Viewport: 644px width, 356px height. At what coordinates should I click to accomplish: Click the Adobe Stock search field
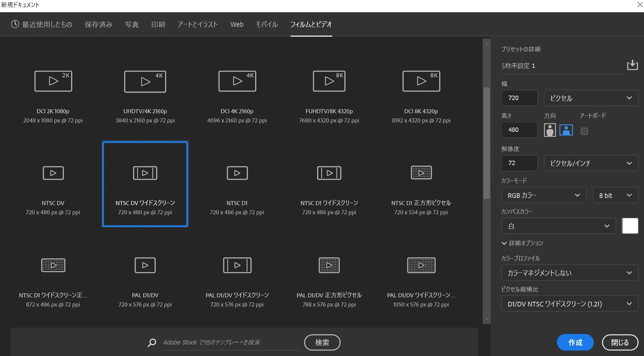230,342
